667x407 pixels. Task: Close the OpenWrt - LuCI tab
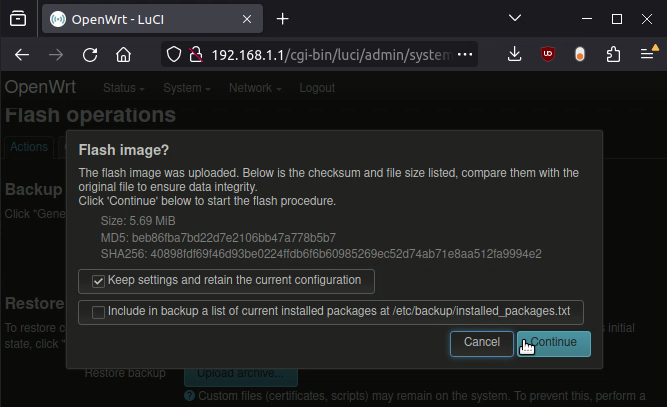point(247,19)
